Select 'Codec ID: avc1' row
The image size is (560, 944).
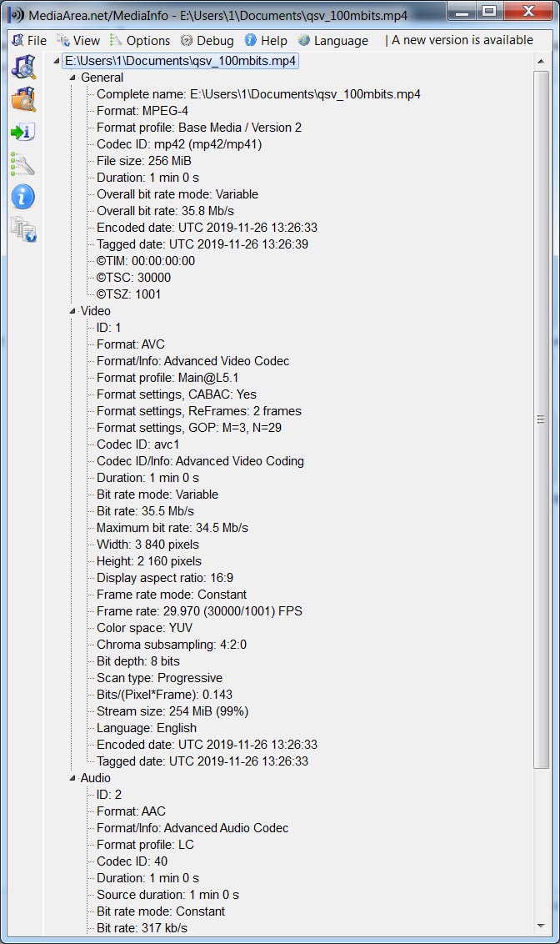(138, 444)
